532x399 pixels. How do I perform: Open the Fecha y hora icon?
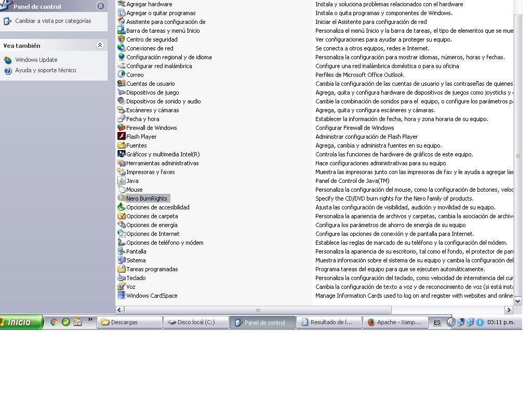(x=122, y=118)
